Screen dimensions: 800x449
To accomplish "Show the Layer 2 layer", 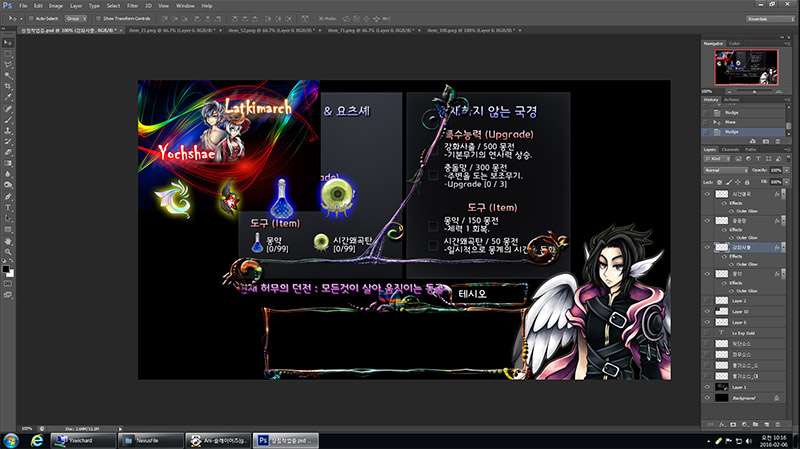I will pyautogui.click(x=707, y=301).
